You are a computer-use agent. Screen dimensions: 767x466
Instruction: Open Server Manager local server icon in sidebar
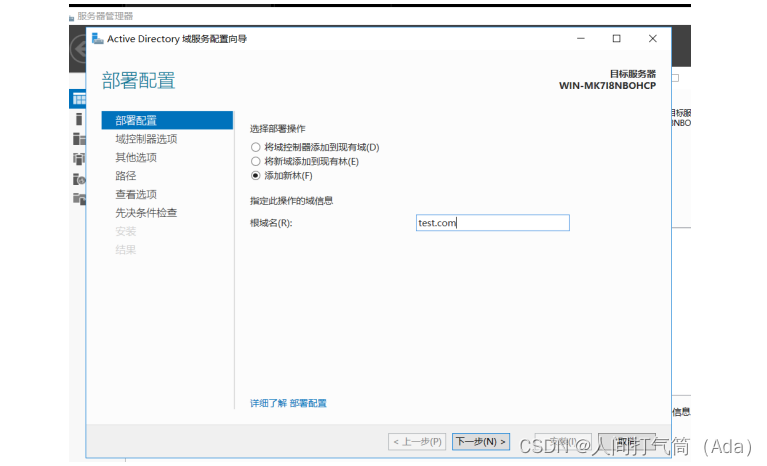coord(79,119)
